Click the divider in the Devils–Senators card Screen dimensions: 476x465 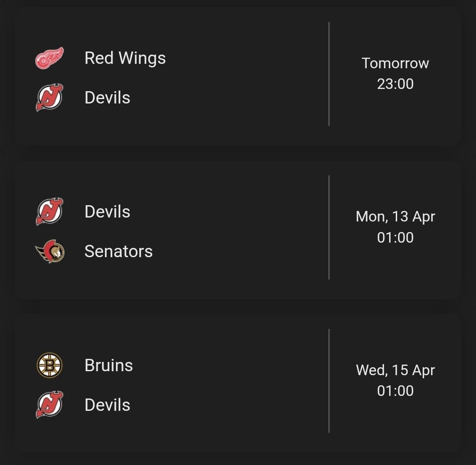(x=329, y=227)
